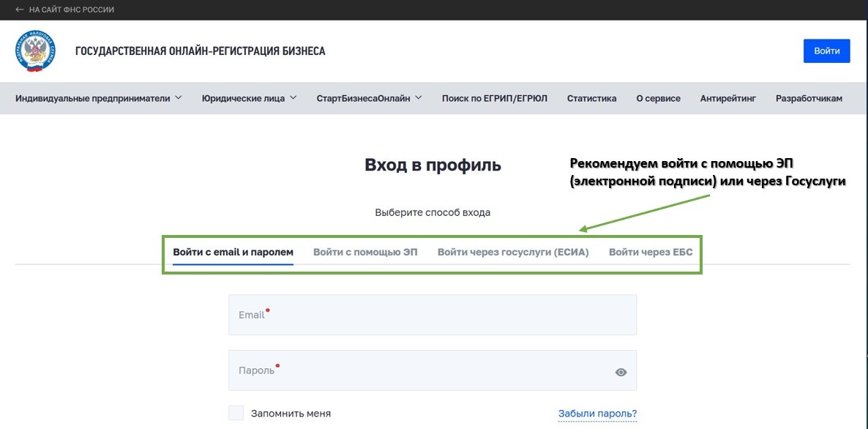
Task: Focus the Пароль input field
Action: click(433, 370)
